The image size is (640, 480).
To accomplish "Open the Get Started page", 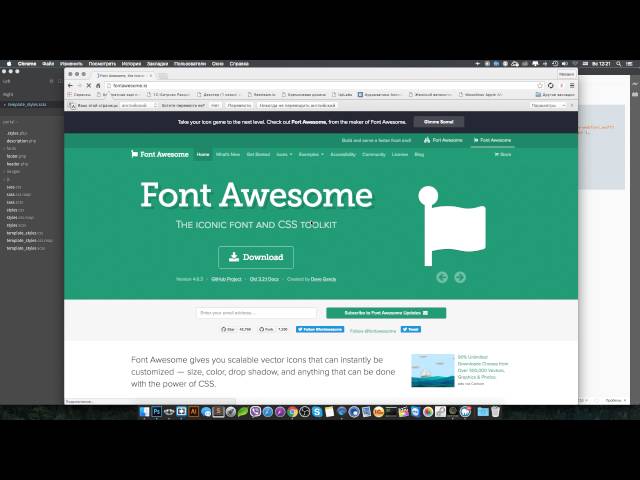I will 258,154.
